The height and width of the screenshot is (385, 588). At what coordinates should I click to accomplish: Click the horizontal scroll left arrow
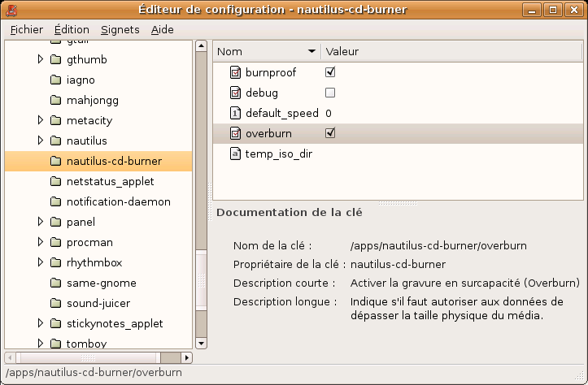coord(10,357)
